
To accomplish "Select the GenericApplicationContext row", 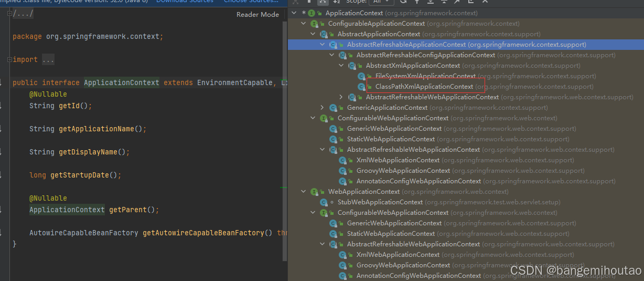I will (466, 108).
